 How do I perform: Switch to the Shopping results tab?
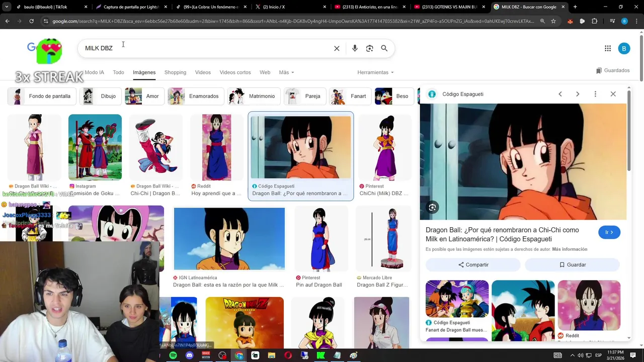175,72
